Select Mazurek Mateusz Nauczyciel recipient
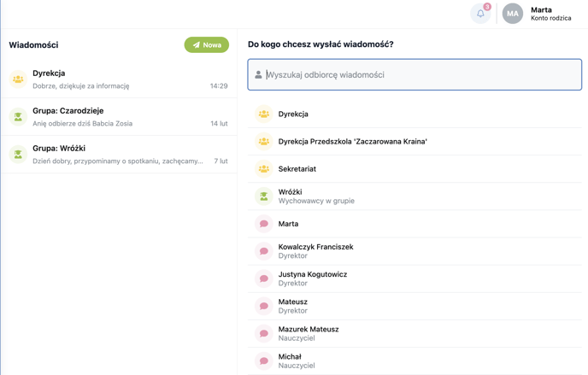 [x=415, y=333]
